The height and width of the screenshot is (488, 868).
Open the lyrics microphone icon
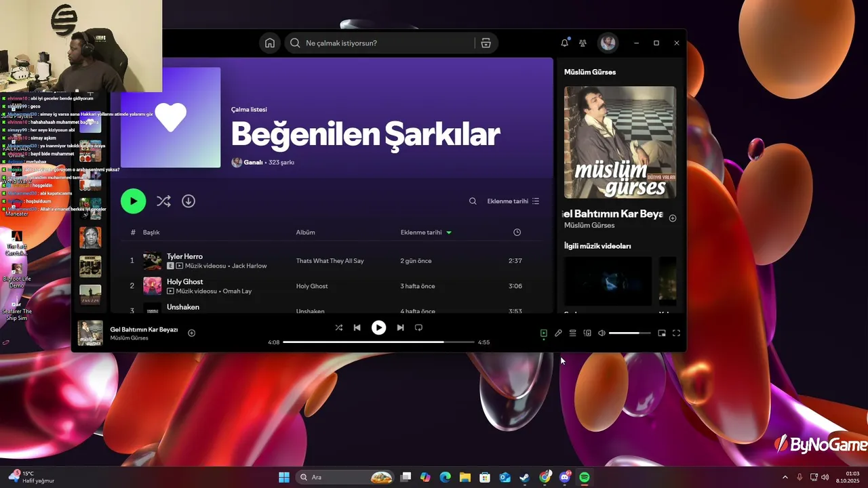click(558, 333)
